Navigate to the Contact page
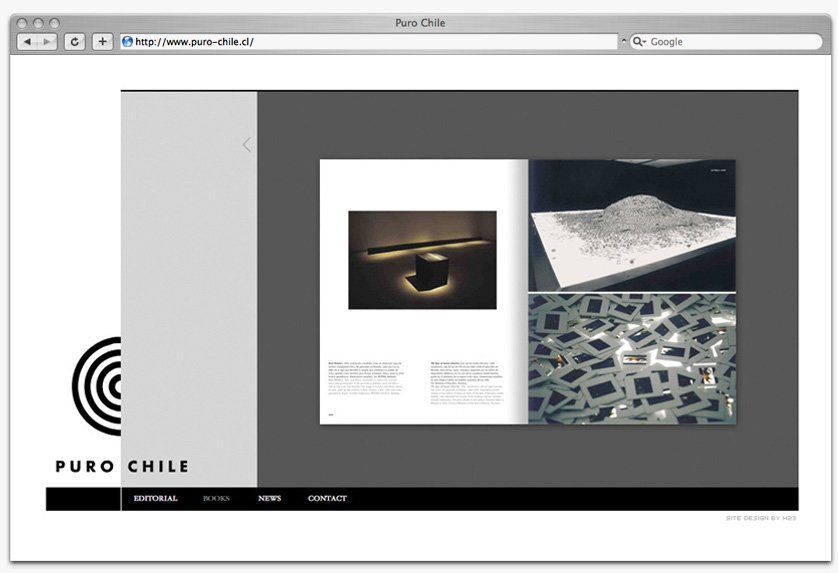The image size is (838, 573). 327,498
